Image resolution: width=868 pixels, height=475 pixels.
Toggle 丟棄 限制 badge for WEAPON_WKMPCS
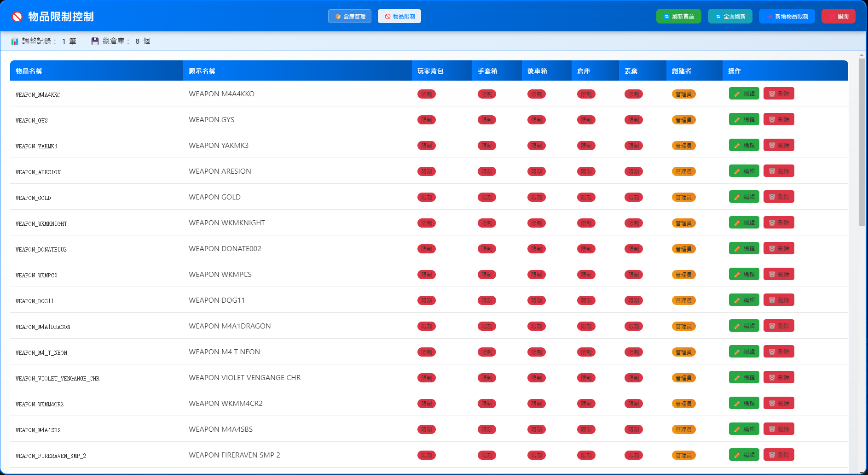(x=634, y=275)
